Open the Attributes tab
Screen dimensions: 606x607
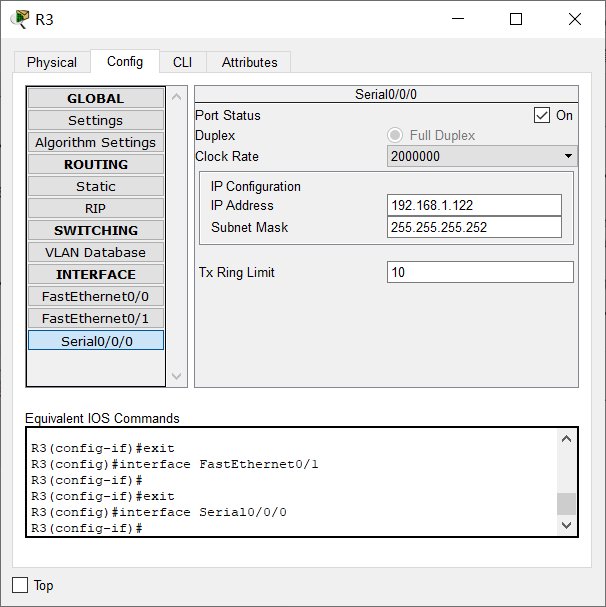(249, 62)
